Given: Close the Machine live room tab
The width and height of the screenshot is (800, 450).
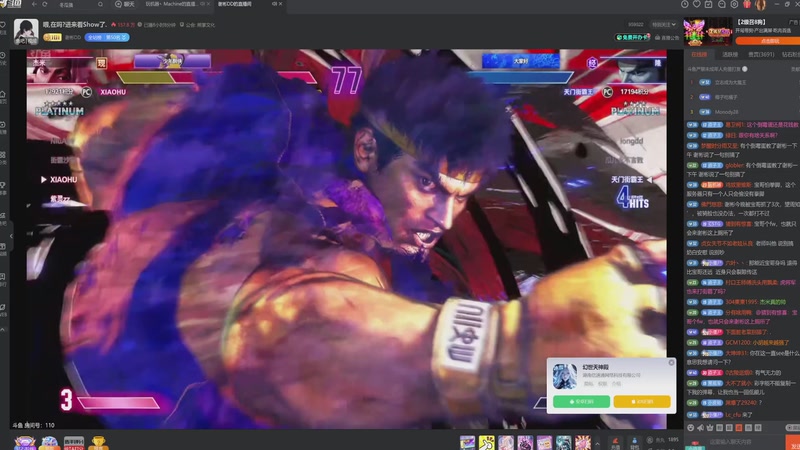Looking at the screenshot, I should pyautogui.click(x=208, y=4).
